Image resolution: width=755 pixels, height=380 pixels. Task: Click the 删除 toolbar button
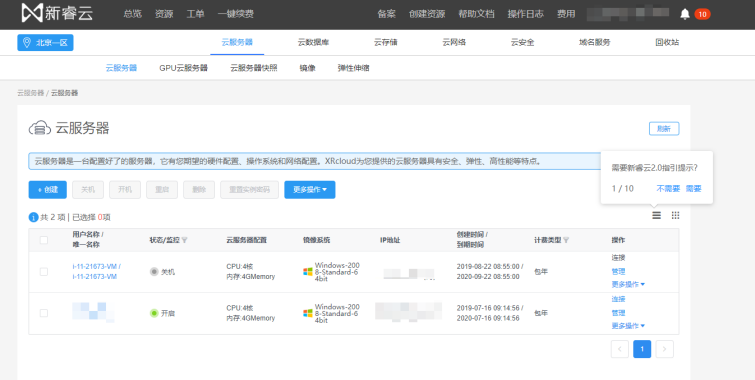pos(199,190)
